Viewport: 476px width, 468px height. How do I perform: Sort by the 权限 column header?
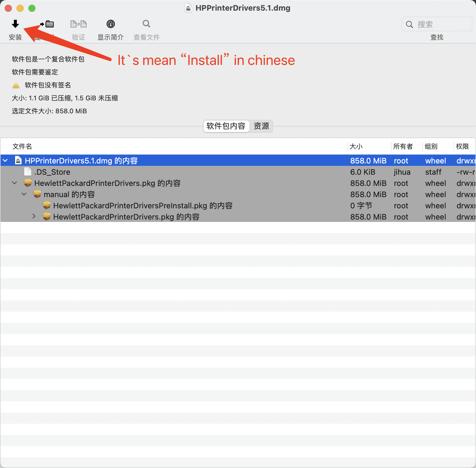pos(462,147)
